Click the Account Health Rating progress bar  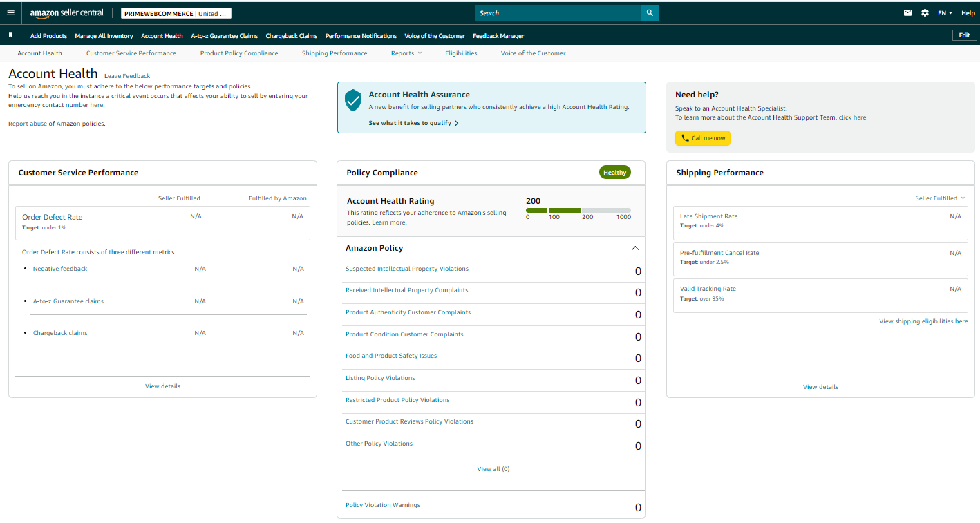point(578,210)
